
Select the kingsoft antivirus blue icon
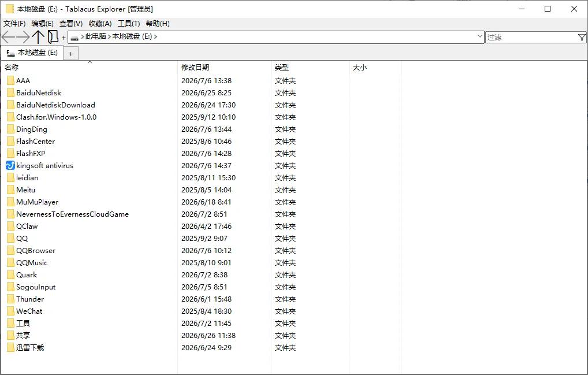10,165
